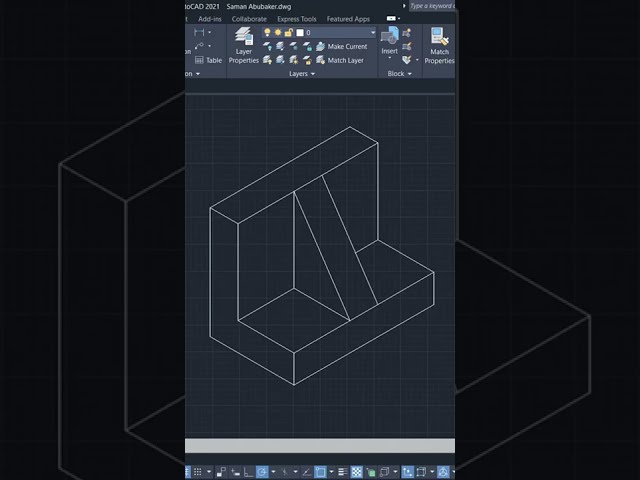
Task: Switch to the Add-ins ribbon tab
Action: tap(210, 19)
